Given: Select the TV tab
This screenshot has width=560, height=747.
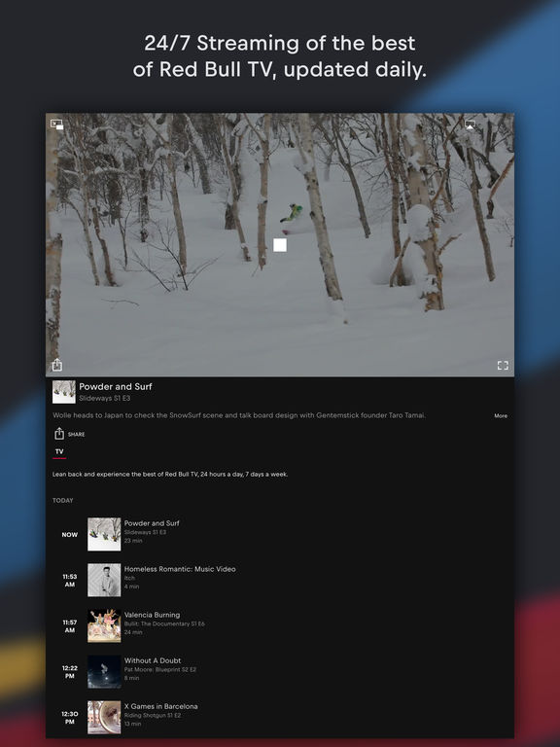Looking at the screenshot, I should [x=59, y=451].
